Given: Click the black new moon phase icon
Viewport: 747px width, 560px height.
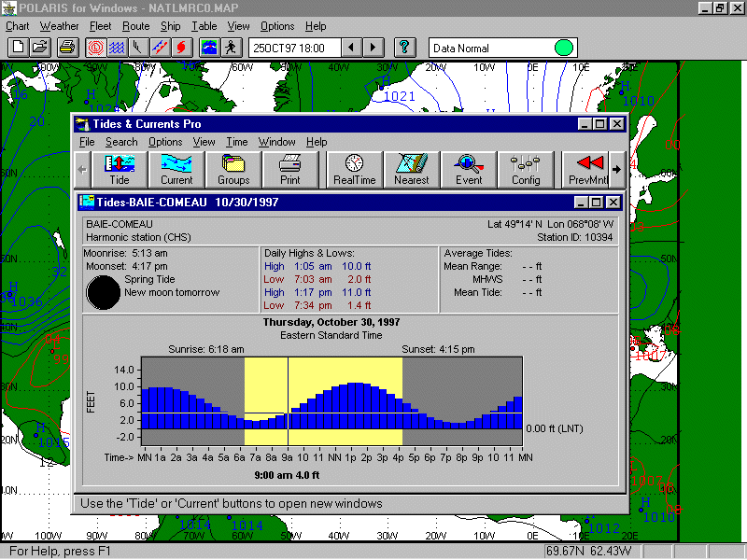Looking at the screenshot, I should click(103, 292).
